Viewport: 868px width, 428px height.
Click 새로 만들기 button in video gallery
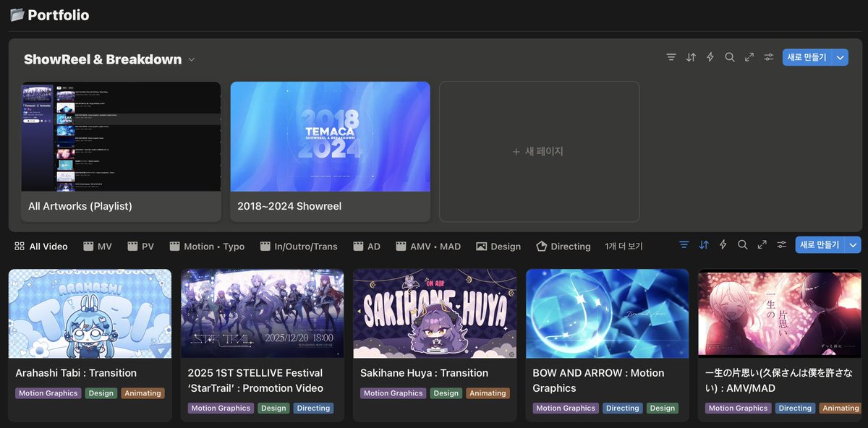820,245
